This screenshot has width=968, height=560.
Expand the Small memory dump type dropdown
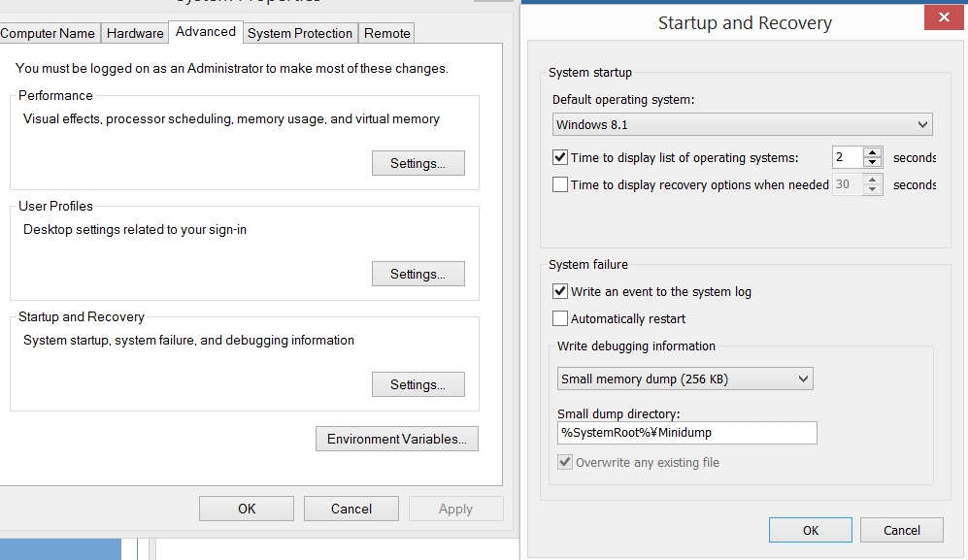(684, 379)
